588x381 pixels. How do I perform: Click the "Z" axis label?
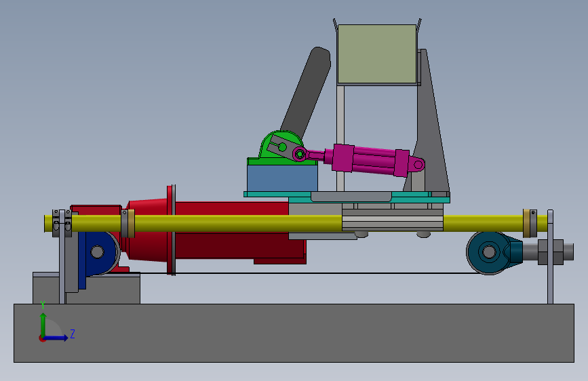point(73,334)
